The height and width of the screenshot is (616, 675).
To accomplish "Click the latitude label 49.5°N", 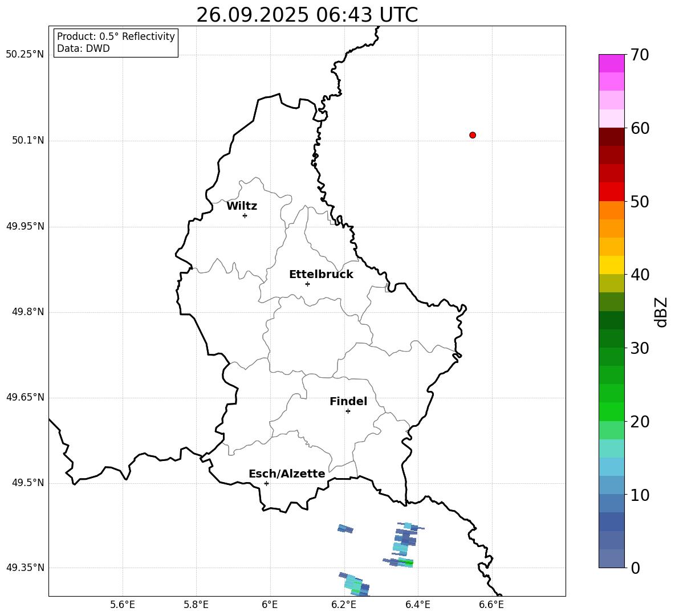I will point(28,483).
